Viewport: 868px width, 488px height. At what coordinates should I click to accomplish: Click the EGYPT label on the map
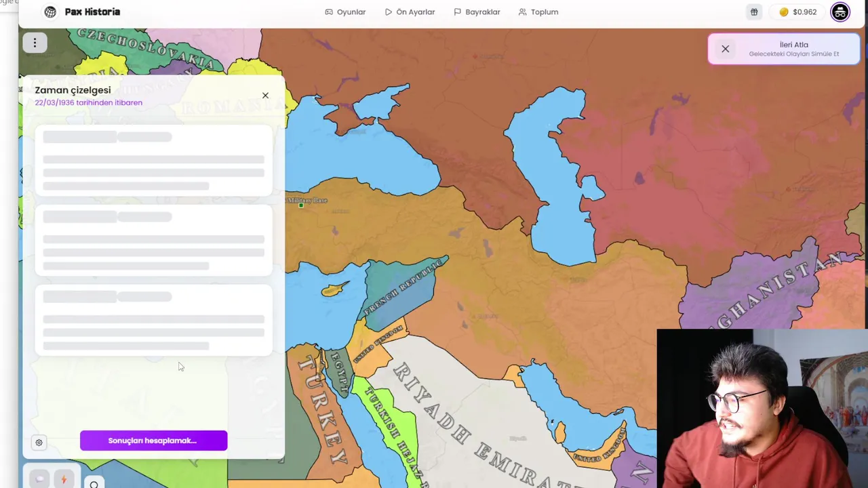[340, 373]
